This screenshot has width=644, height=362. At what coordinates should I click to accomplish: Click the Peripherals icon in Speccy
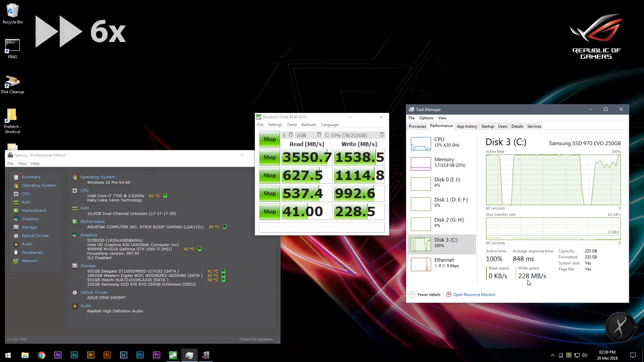coord(16,252)
